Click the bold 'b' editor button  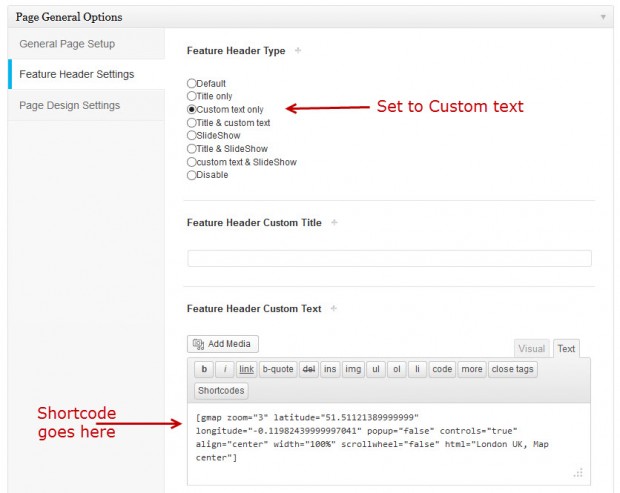coord(204,369)
